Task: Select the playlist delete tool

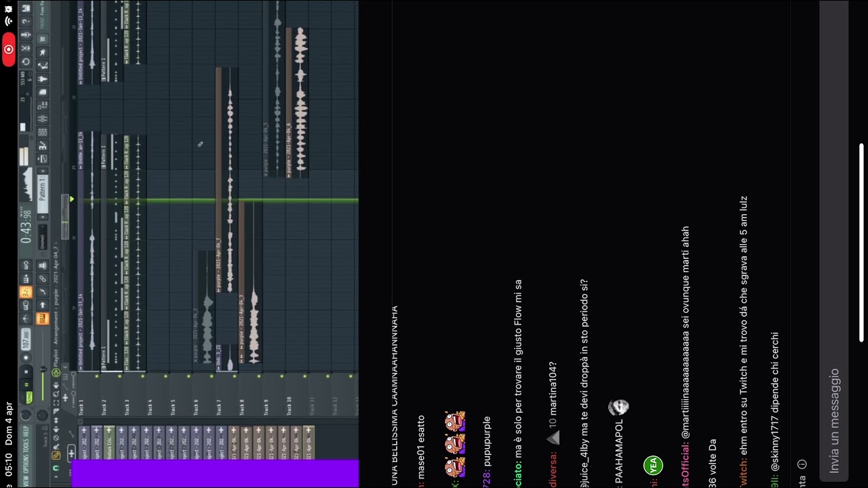Action: 56,438
